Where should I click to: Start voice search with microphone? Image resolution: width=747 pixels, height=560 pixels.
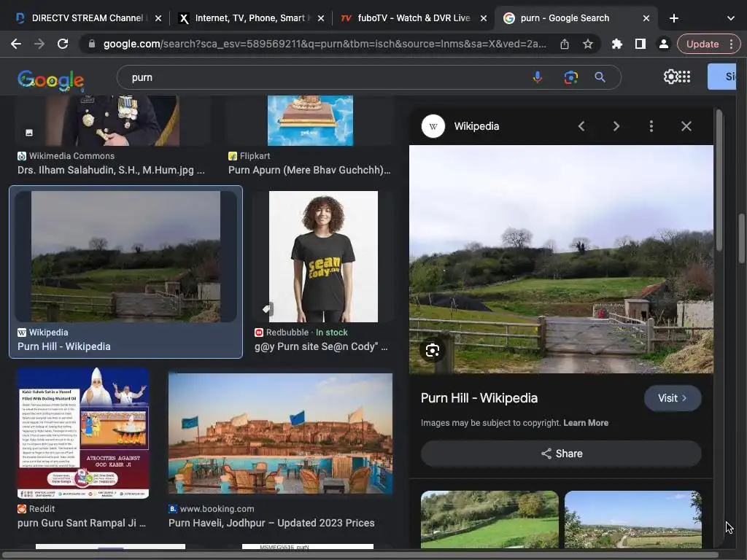tap(538, 77)
